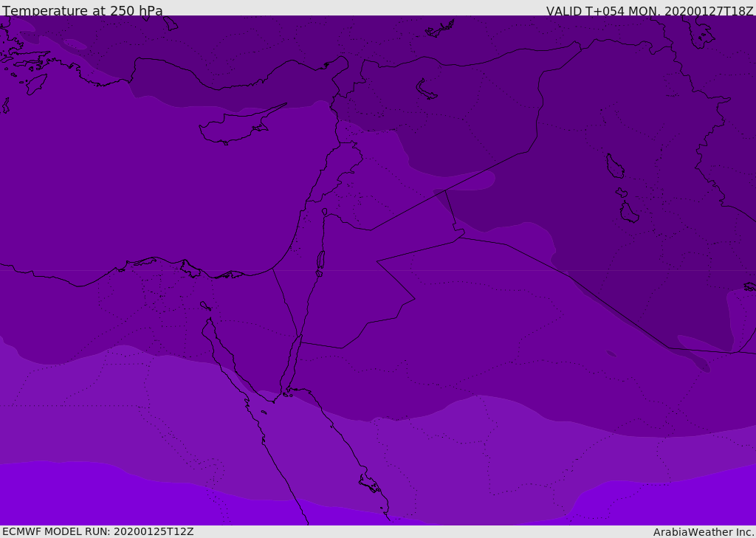Click on the Dead Sea outline
The width and height of the screenshot is (756, 538).
(320, 261)
